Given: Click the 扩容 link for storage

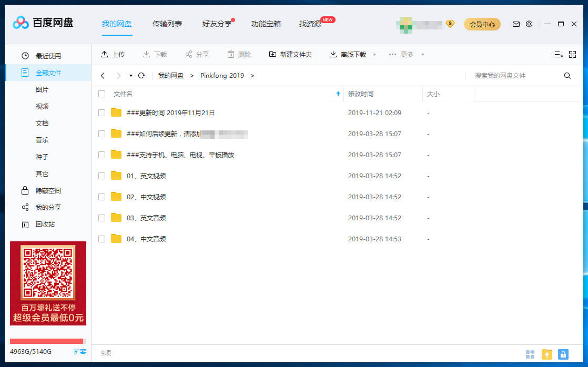Looking at the screenshot, I should 80,352.
